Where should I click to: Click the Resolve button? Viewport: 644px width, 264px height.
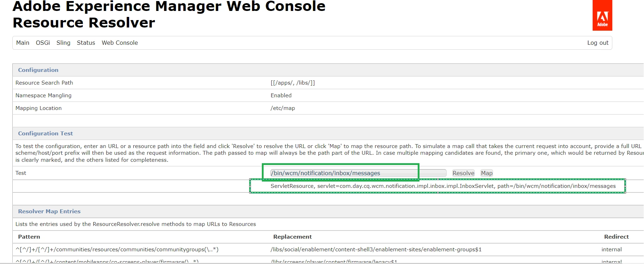(463, 173)
